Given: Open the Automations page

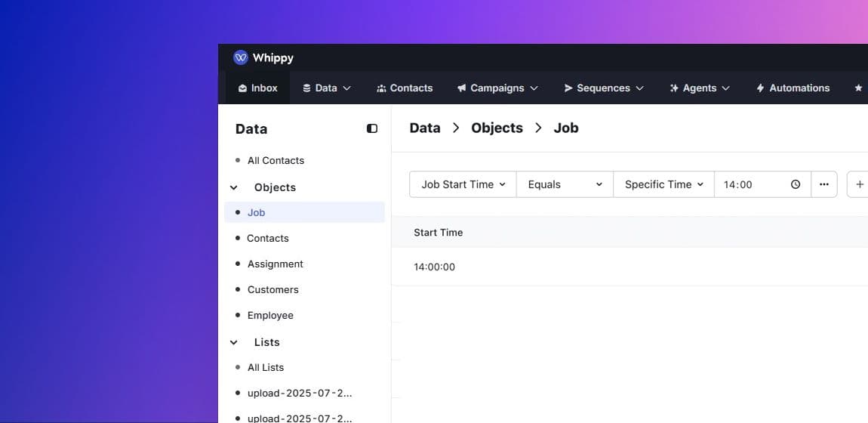Looking at the screenshot, I should tap(793, 88).
